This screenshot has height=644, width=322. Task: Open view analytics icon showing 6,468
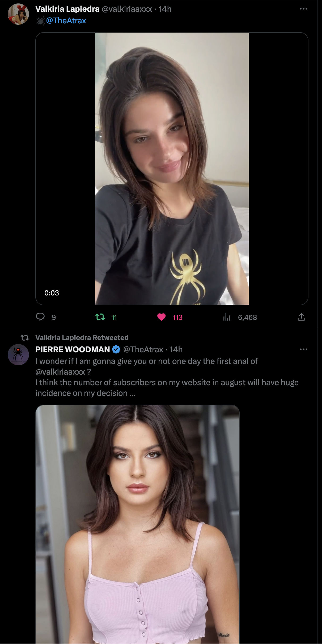click(x=227, y=317)
